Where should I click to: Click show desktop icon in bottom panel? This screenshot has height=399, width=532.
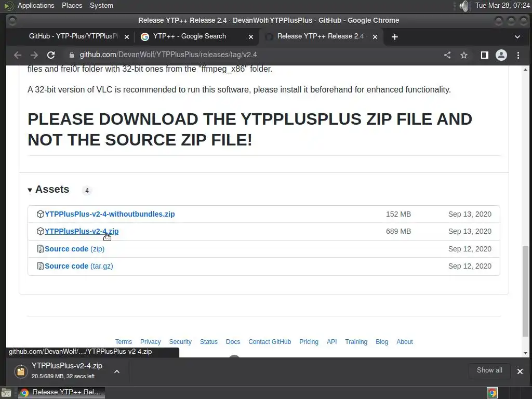click(6, 393)
